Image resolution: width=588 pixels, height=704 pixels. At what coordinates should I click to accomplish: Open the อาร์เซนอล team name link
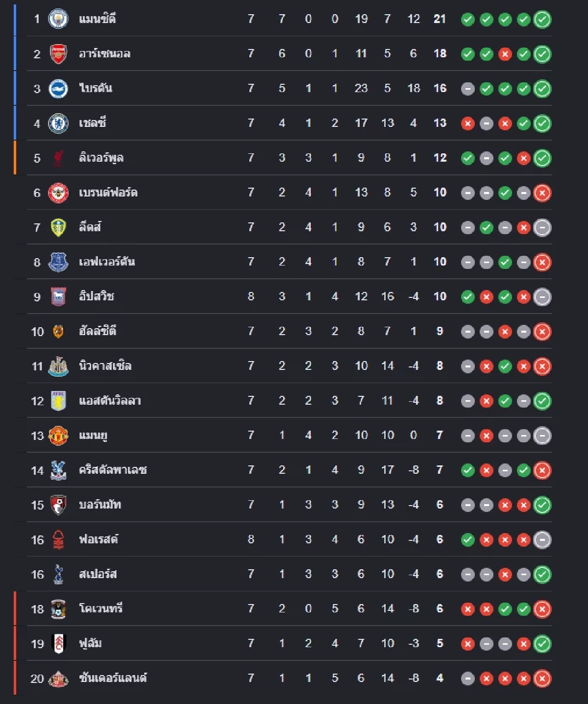click(x=104, y=54)
